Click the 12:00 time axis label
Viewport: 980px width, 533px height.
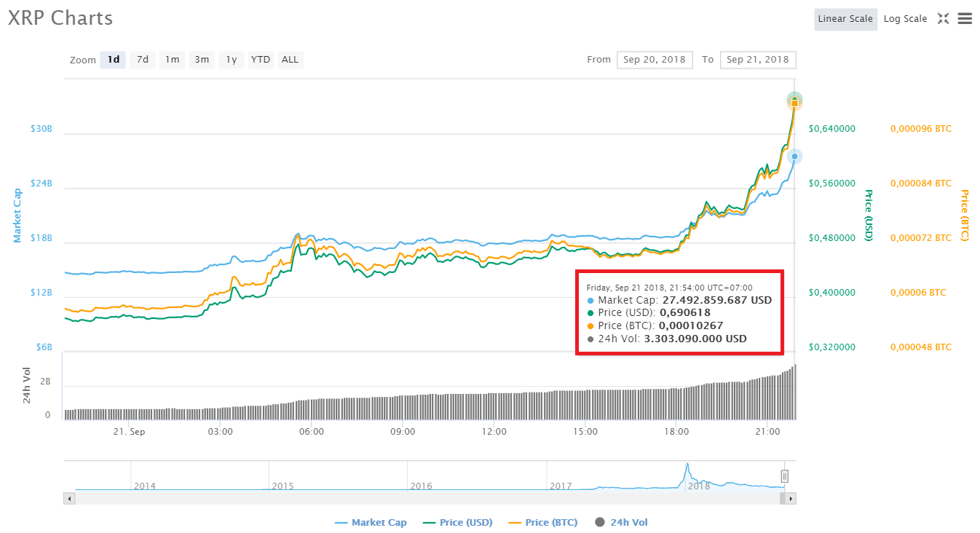point(494,431)
